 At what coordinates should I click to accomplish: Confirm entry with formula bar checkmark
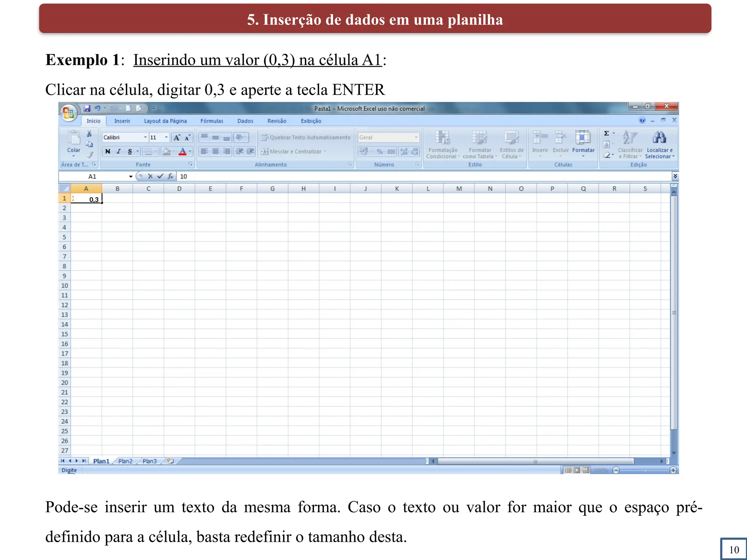(x=160, y=176)
